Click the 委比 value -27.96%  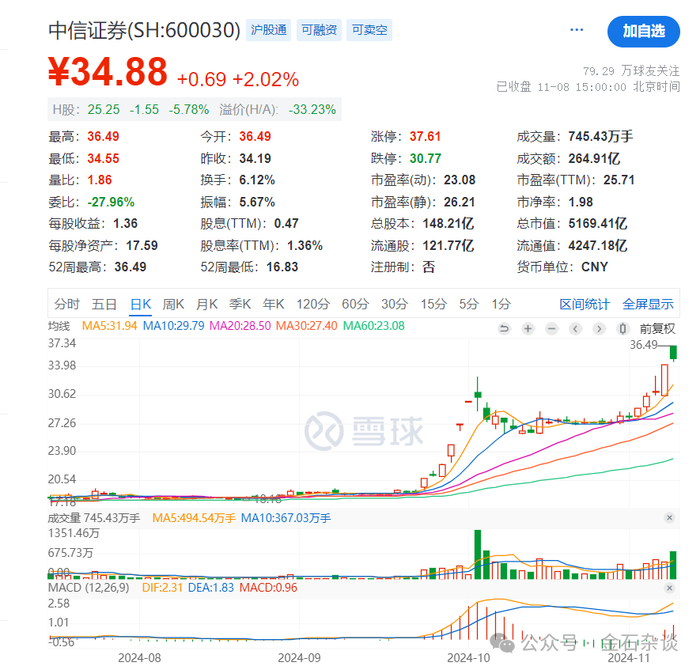point(111,202)
